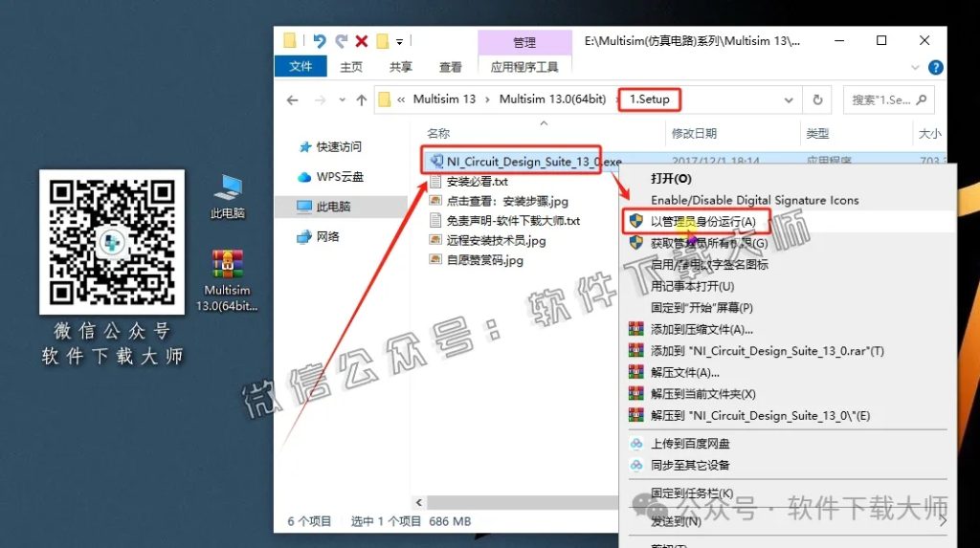This screenshot has width=980, height=548.
Task: Click Multisim 13.0(64bit) in address path
Action: 552,99
